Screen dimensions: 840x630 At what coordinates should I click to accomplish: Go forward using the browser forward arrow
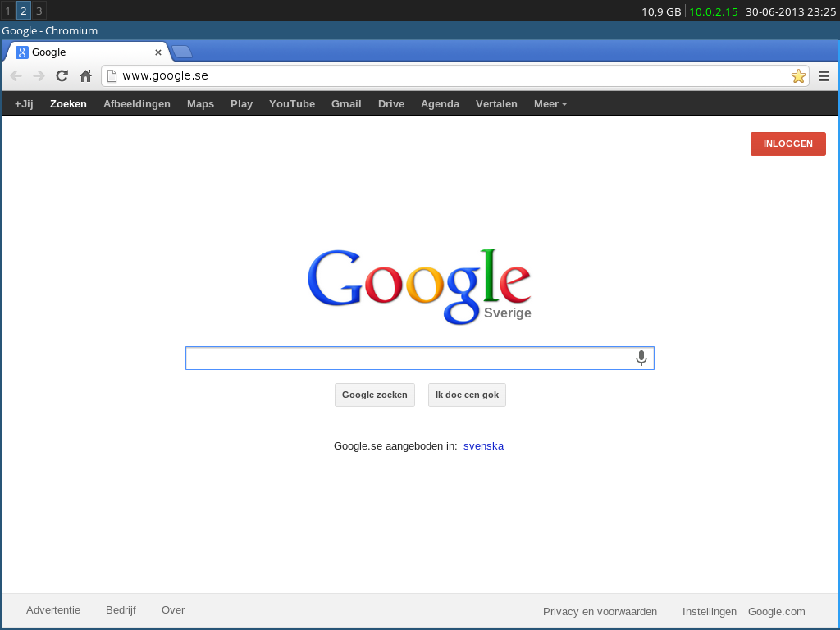[39, 76]
